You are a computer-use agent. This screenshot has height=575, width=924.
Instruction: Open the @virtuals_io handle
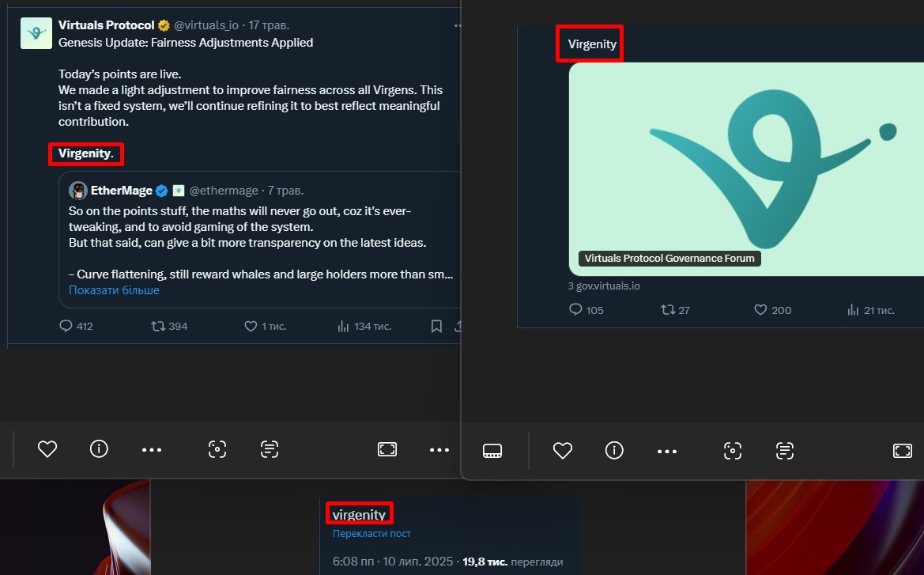pyautogui.click(x=206, y=25)
